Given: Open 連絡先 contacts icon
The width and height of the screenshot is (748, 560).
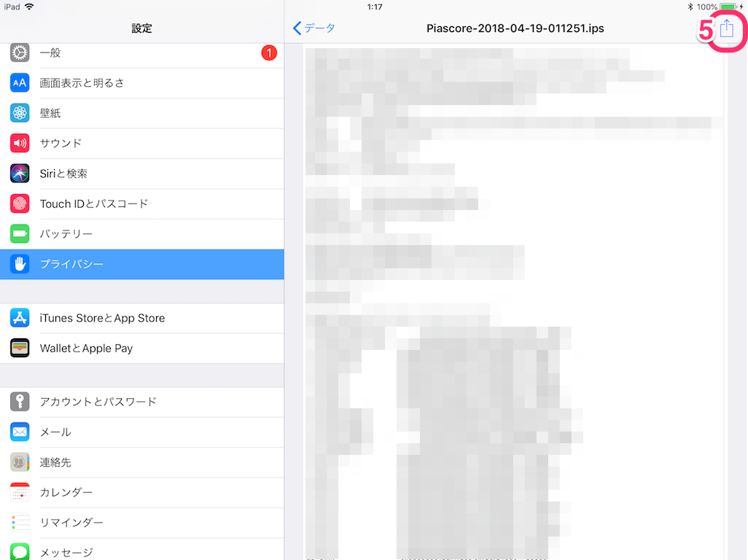Looking at the screenshot, I should [20, 462].
